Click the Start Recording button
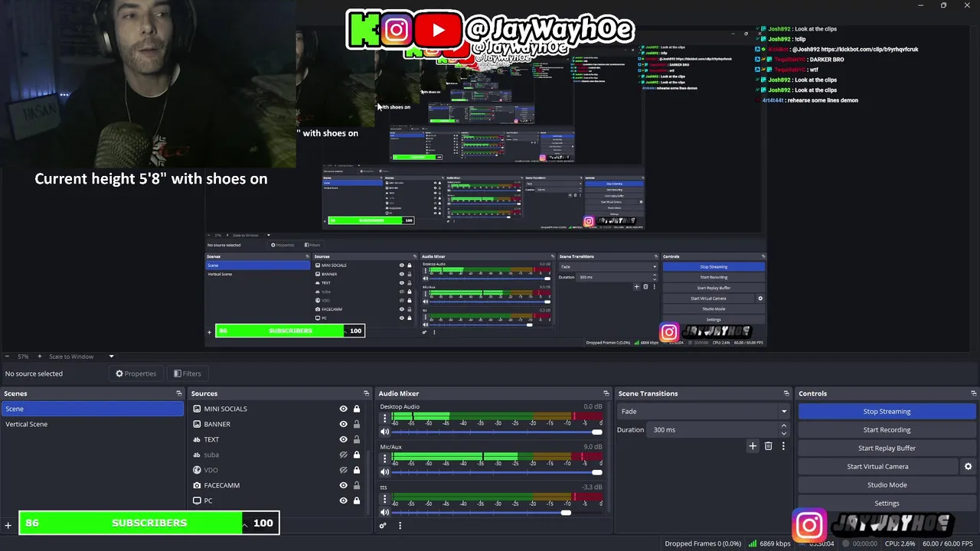980x551 pixels. (x=887, y=429)
